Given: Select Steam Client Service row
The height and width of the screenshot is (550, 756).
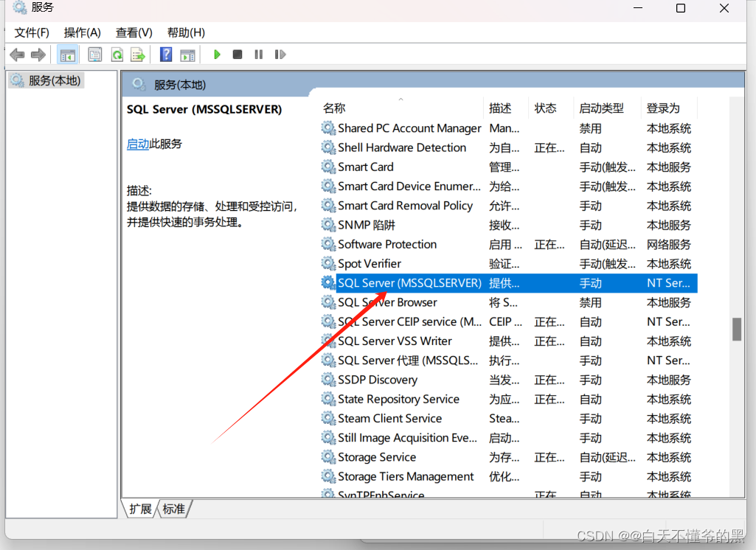Looking at the screenshot, I should pos(509,419).
